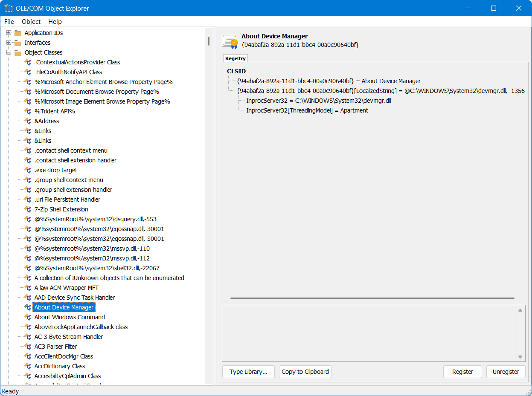Click the icon next to .group shell extension handler

[x=28, y=190]
